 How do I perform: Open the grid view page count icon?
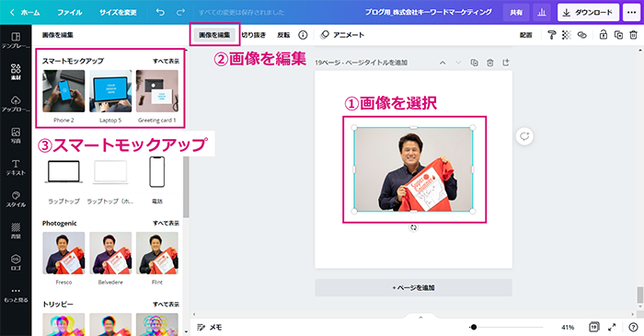pos(594,327)
